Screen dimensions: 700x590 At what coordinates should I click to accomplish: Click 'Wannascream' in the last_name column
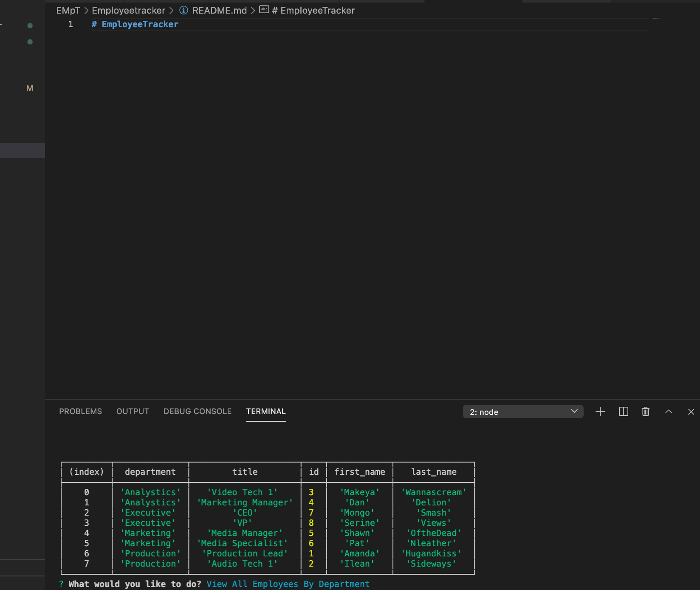click(434, 492)
